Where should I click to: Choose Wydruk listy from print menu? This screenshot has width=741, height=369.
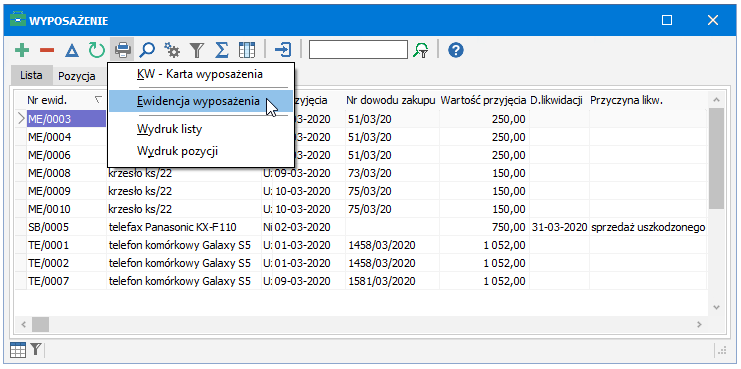[201, 129]
